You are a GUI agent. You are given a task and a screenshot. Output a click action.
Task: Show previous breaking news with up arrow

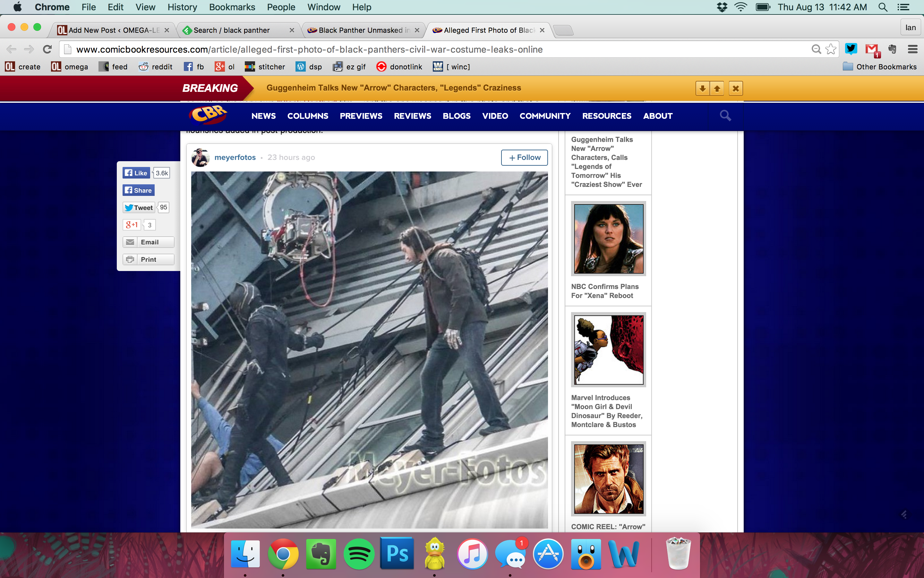[x=717, y=88]
